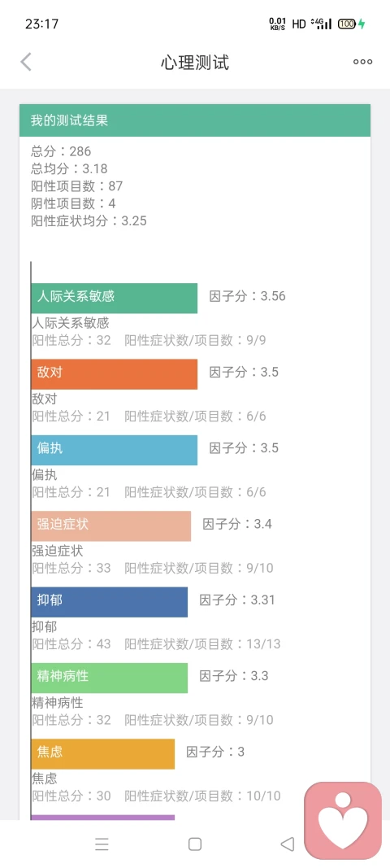Tap the 阳性症状均分：3.25 text
390x868 pixels.
click(89, 221)
